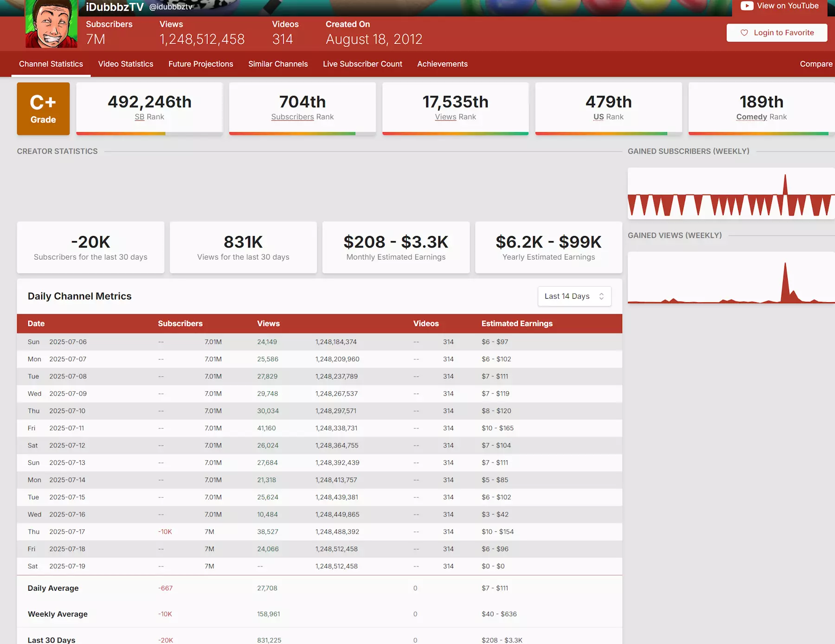Click the Daily Channel Metrics heading
This screenshot has height=644, width=835.
[79, 296]
